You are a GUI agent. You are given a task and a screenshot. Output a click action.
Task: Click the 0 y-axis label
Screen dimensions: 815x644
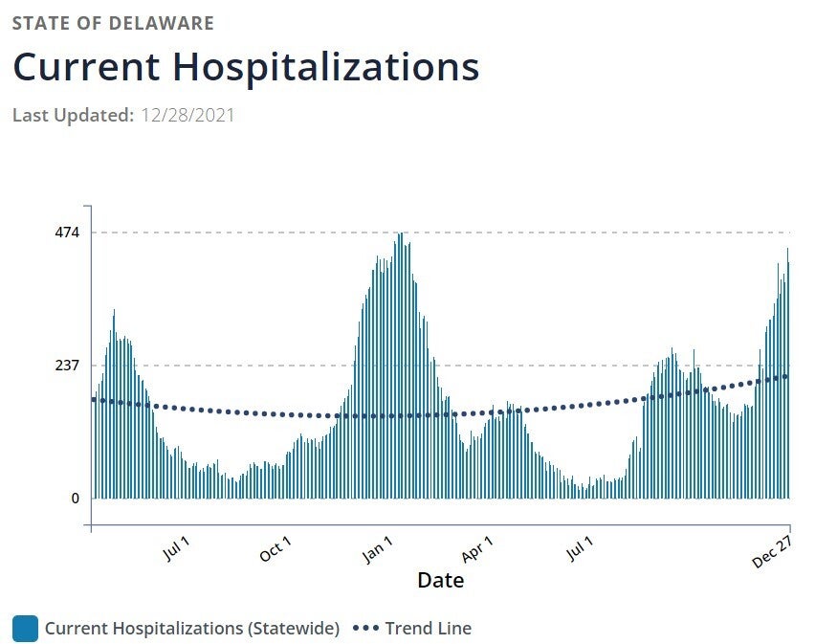pos(74,498)
